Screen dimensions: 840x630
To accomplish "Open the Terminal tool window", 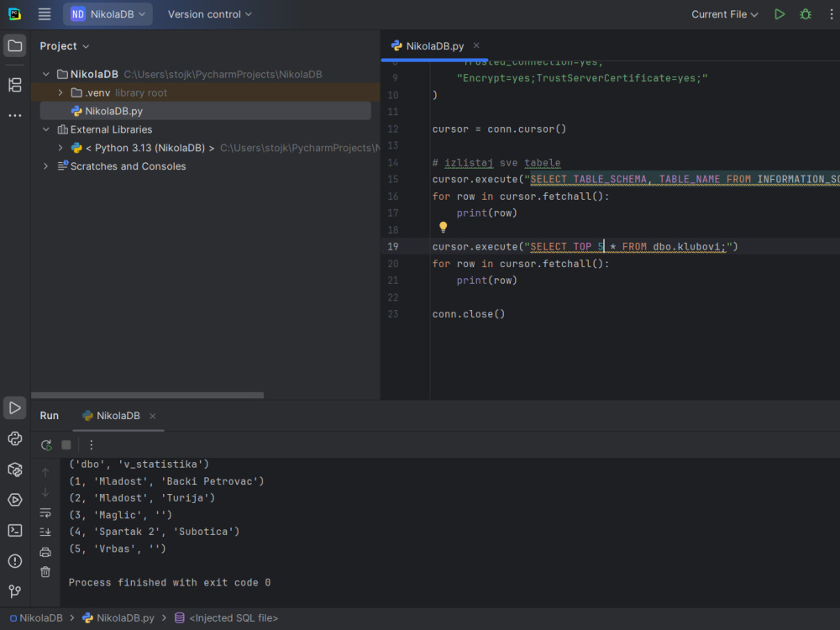I will tap(15, 530).
